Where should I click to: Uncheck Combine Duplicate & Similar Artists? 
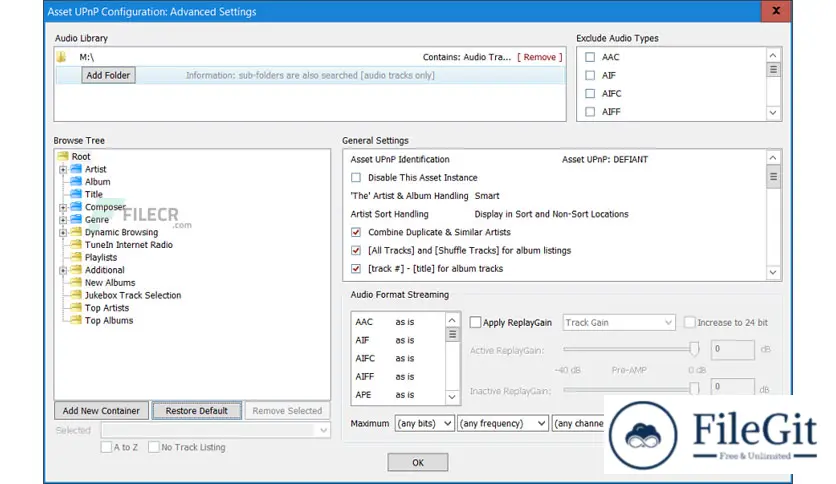356,232
